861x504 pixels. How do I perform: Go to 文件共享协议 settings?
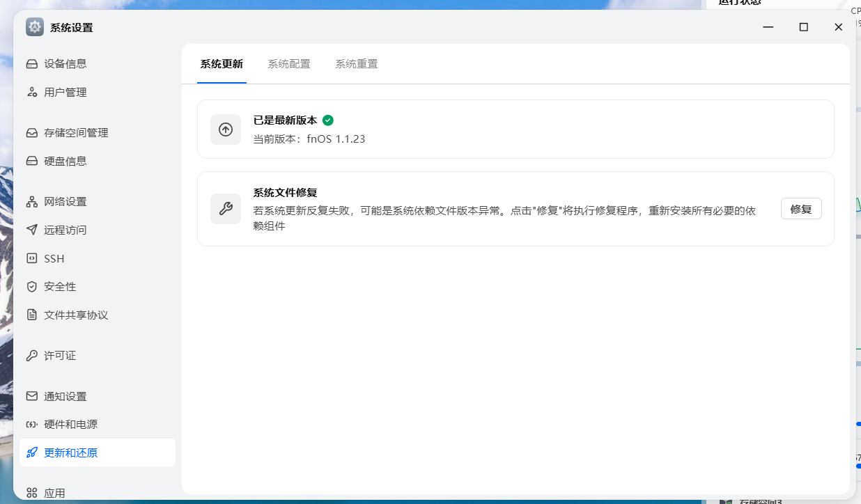click(76, 315)
